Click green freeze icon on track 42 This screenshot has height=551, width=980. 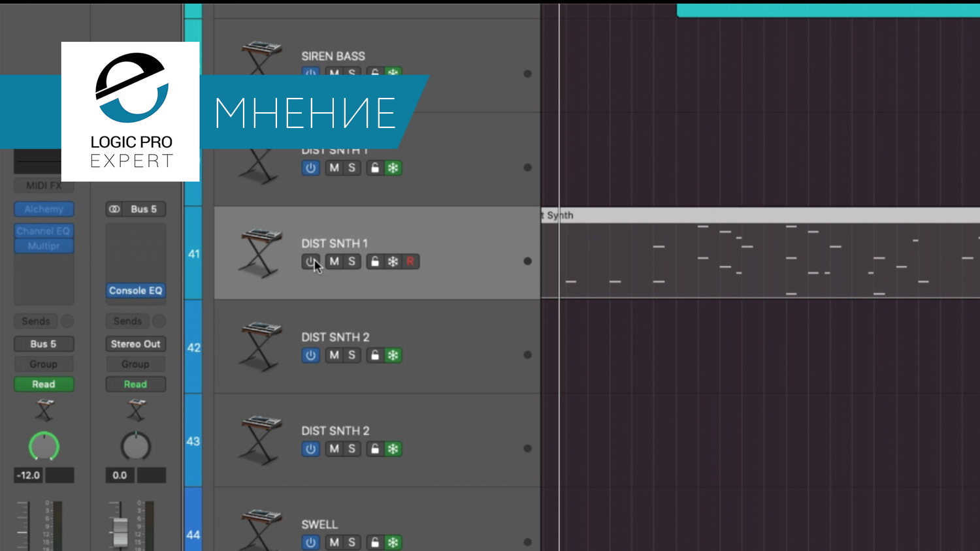coord(393,355)
